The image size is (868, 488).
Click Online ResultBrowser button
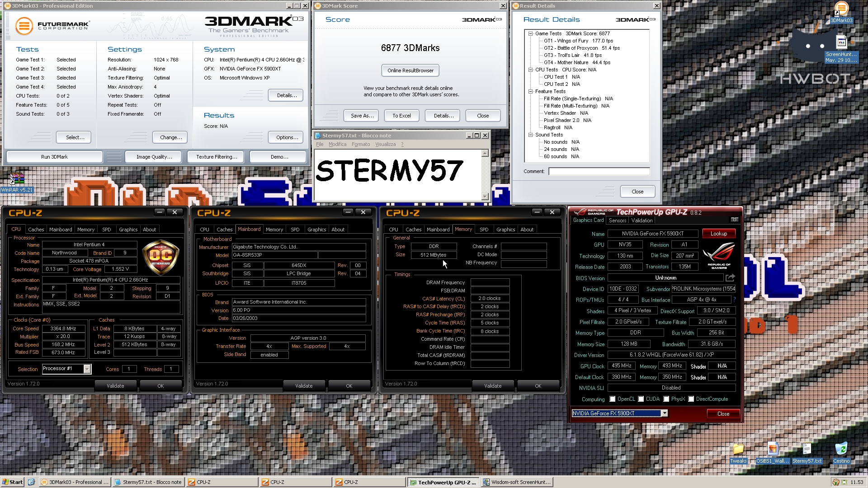(410, 70)
